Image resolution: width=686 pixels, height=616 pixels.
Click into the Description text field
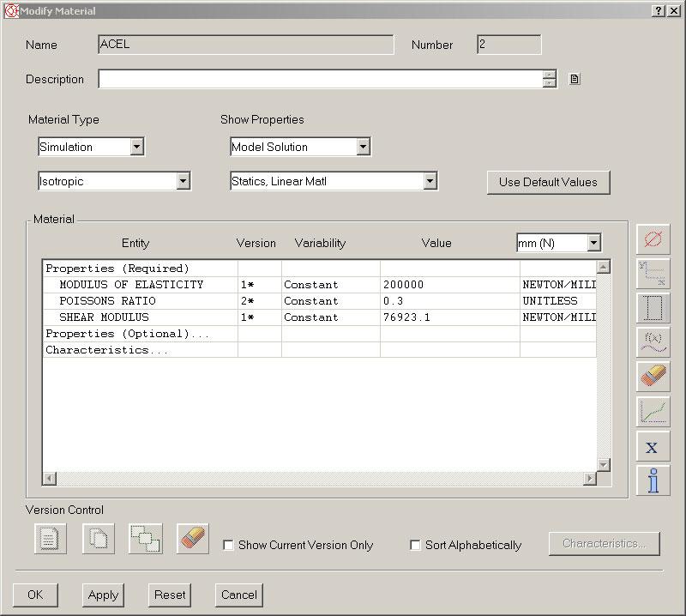click(320, 79)
